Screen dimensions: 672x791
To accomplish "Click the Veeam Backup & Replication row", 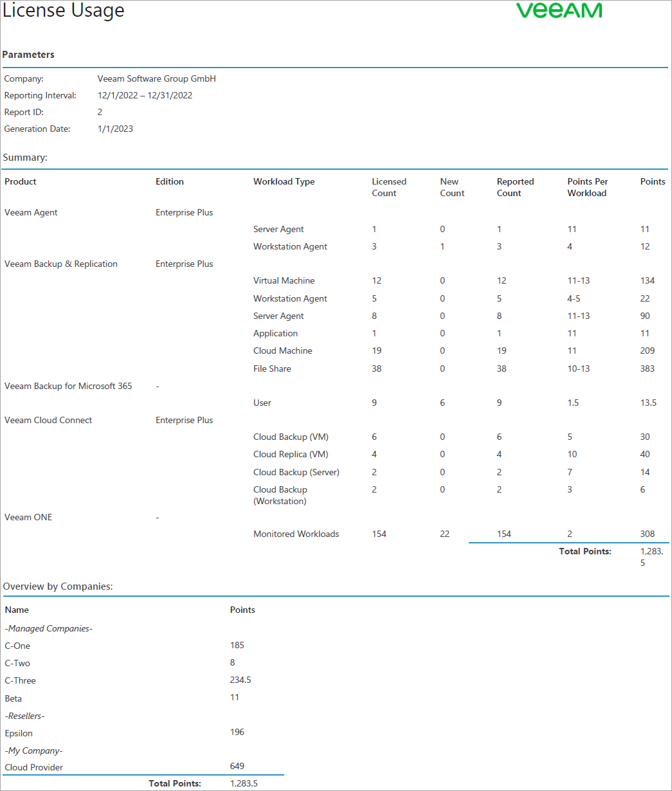I will (x=60, y=264).
